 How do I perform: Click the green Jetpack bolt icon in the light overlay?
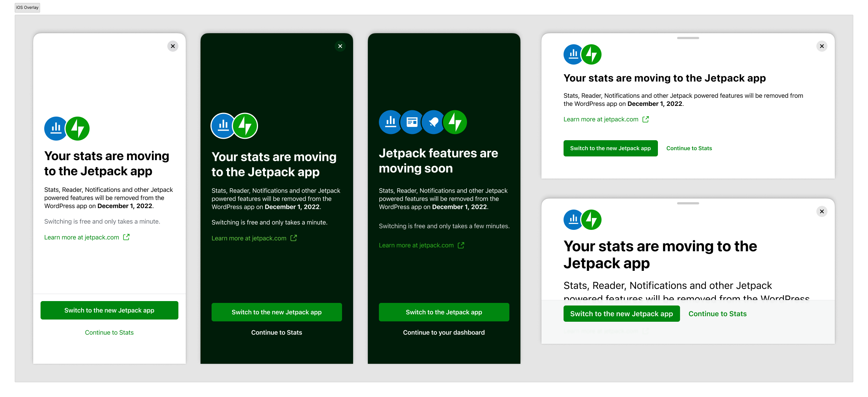point(78,128)
